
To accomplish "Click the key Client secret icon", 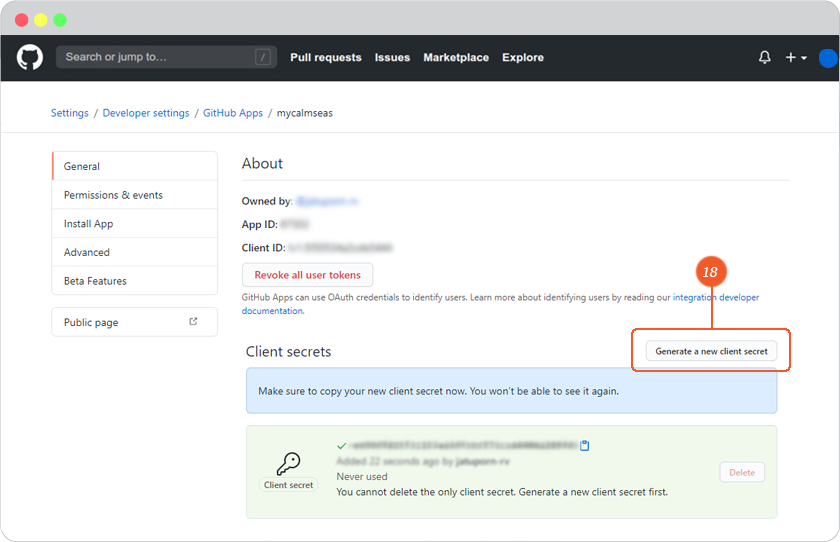I will coord(288,463).
